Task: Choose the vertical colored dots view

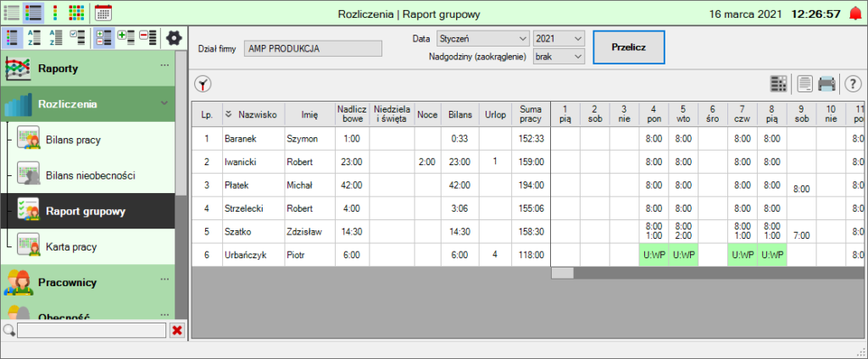Action: 55,12
